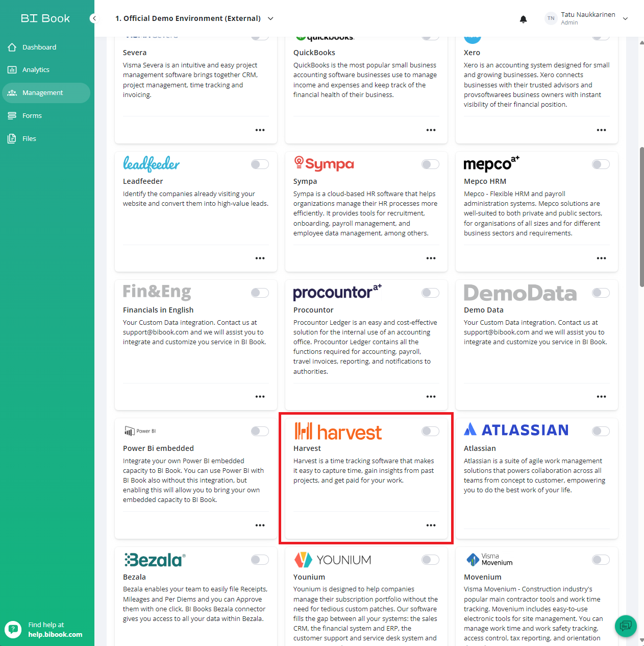Open the live chat bubble
644x646 pixels.
626,626
